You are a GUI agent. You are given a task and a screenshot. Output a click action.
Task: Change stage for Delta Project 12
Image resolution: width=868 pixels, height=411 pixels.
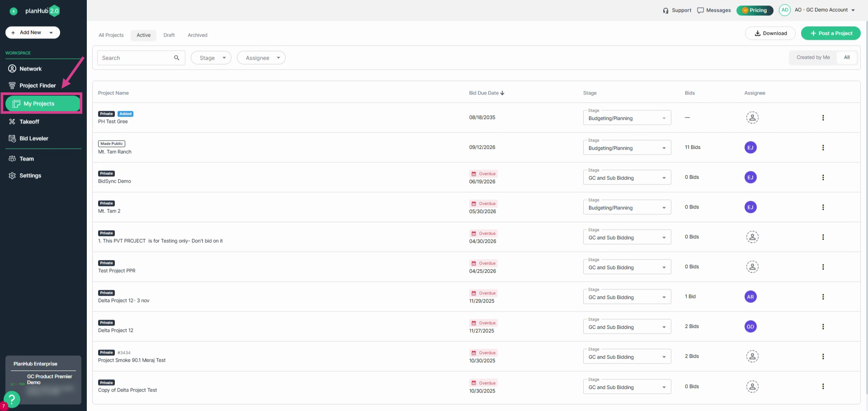(x=627, y=327)
